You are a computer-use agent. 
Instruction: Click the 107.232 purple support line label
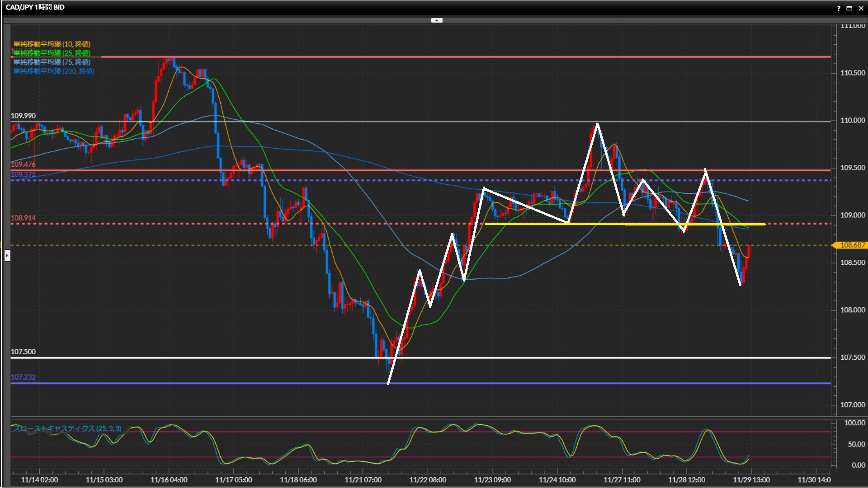click(x=23, y=377)
